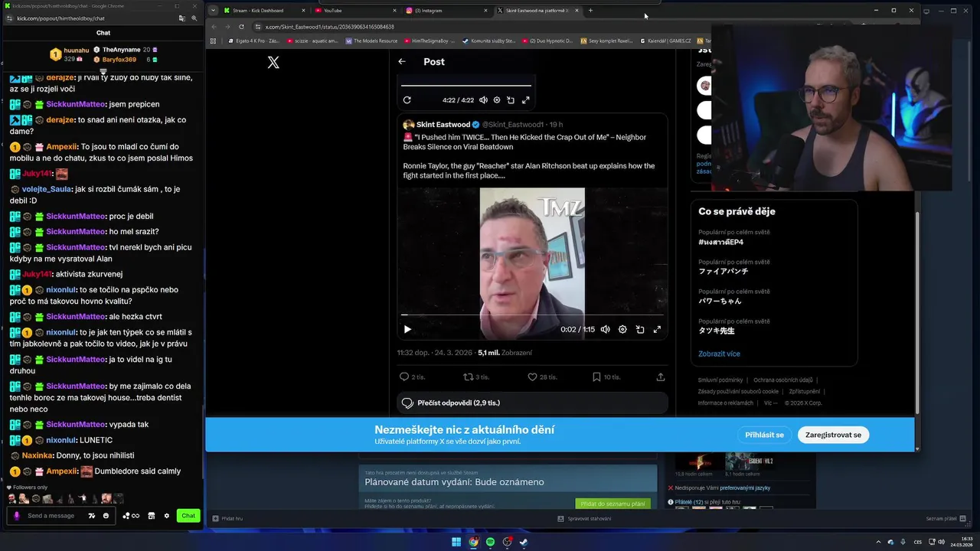
Task: Open settings gear on upper 4:22 video
Action: coord(497,100)
